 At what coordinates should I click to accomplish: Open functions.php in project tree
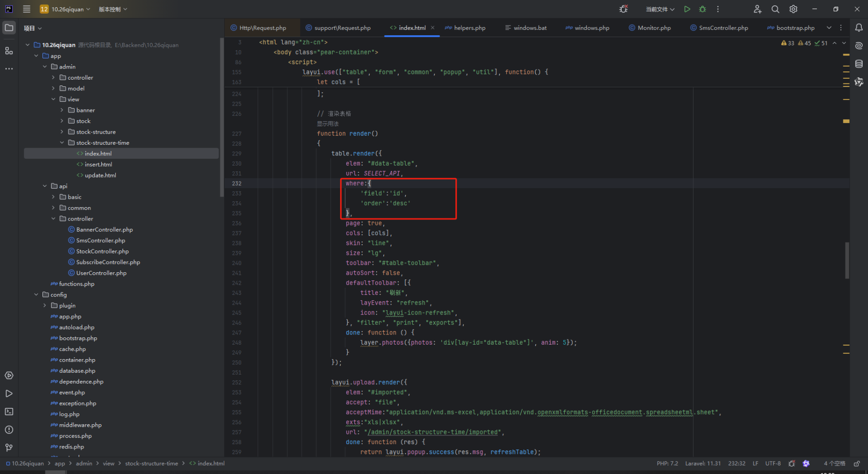[x=77, y=284]
